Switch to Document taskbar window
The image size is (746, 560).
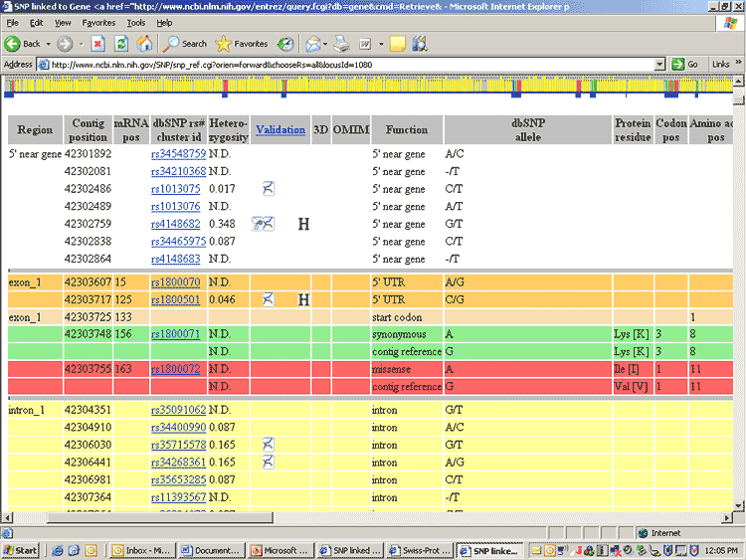tap(211, 550)
